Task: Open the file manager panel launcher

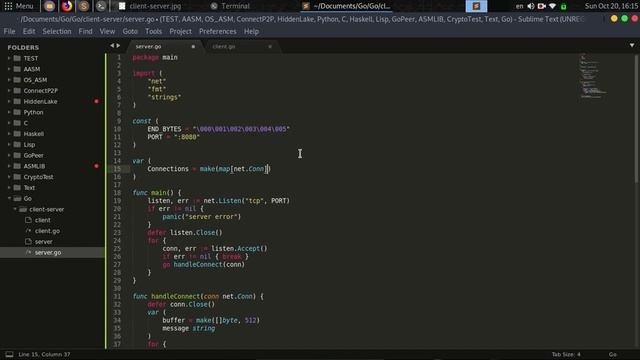Action: tap(49, 6)
